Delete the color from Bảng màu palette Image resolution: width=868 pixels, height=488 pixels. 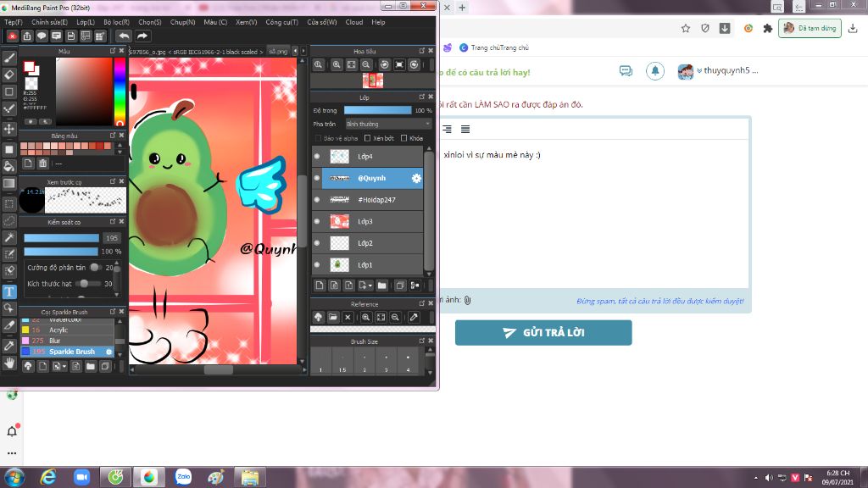point(42,164)
